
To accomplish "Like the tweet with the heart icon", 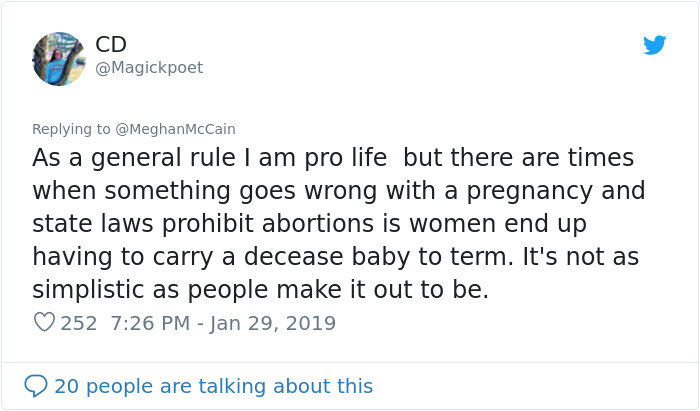I will 44,323.
